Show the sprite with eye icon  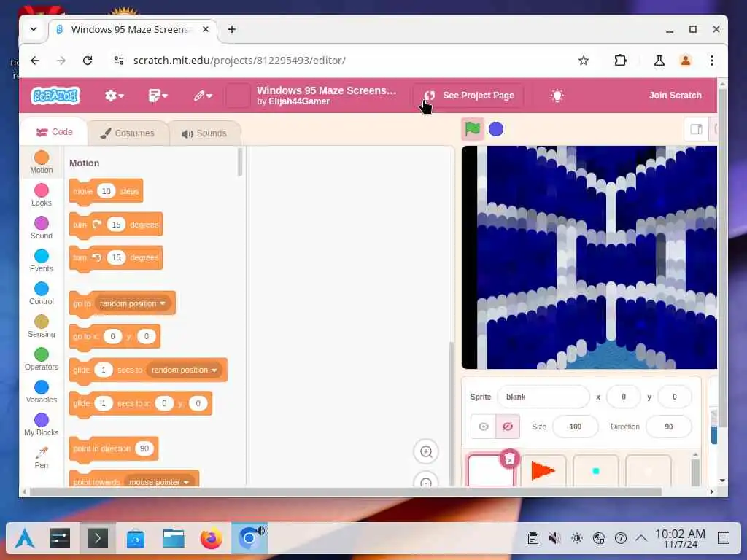coord(483,427)
